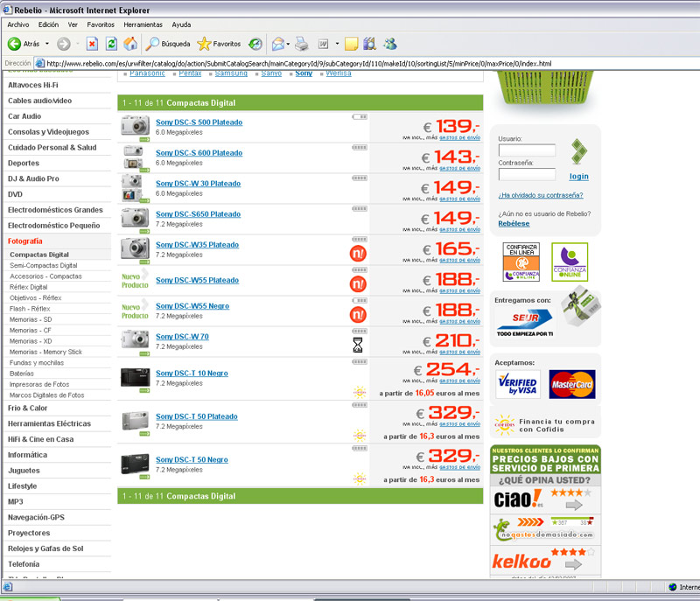
Task: Refresh the page with the green arrows icon
Action: [111, 44]
